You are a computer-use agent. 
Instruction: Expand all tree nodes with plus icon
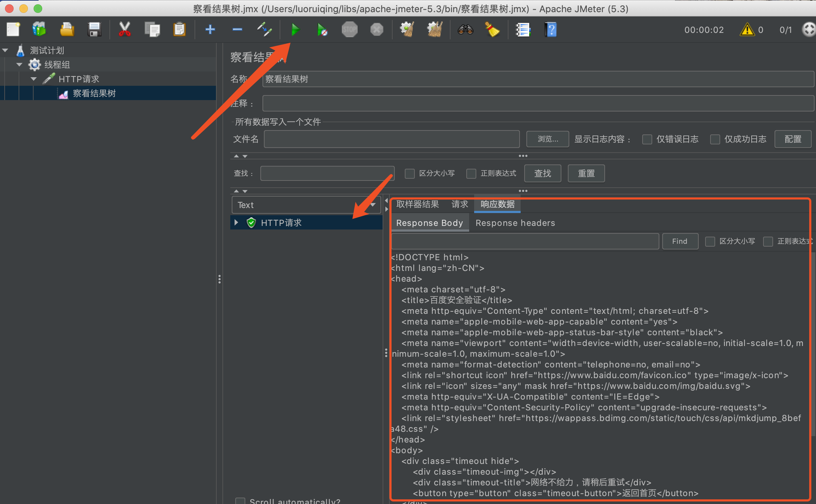tap(210, 29)
